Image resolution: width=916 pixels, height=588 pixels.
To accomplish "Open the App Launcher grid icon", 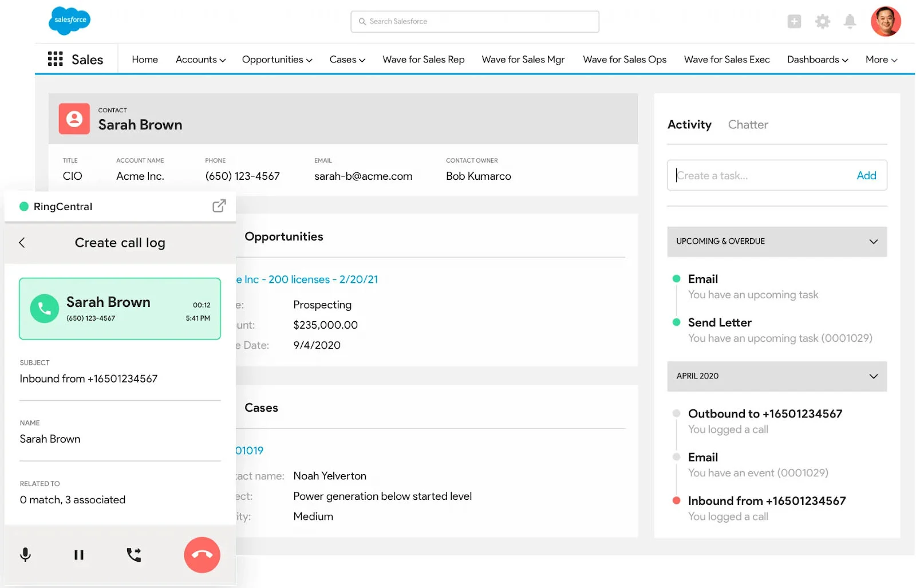I will pyautogui.click(x=55, y=59).
